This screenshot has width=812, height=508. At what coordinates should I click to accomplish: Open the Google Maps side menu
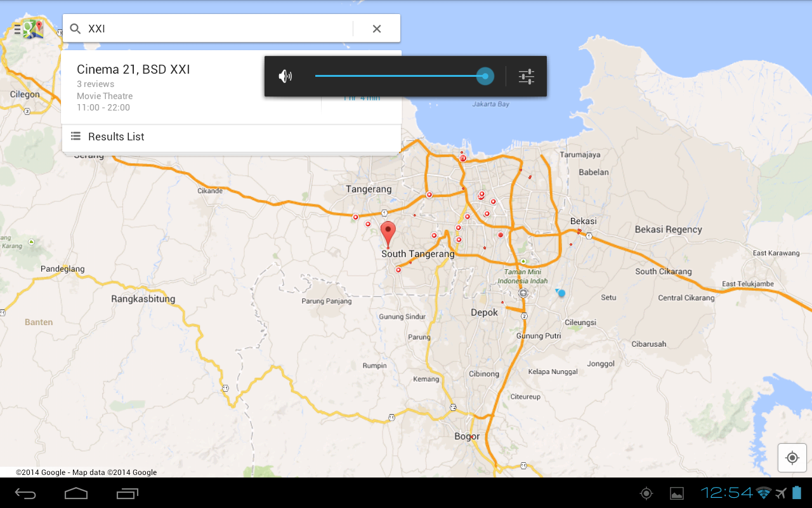(x=28, y=29)
